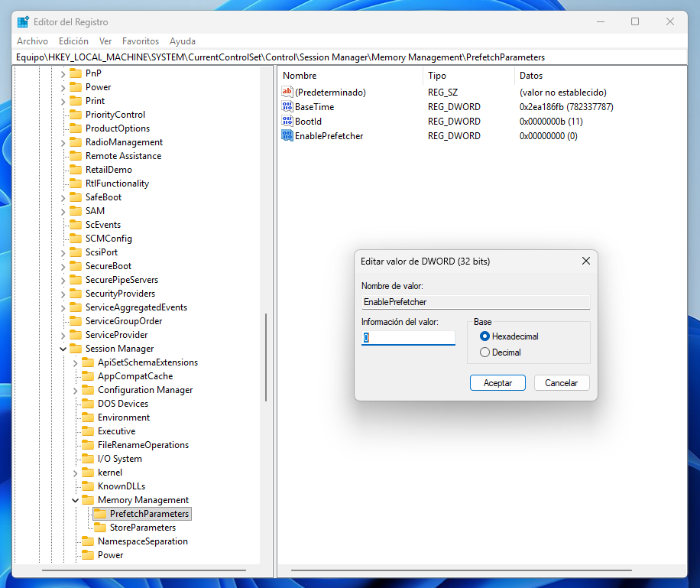Select the Hexadecimal base option
Image resolution: width=700 pixels, height=588 pixels.
pos(509,336)
